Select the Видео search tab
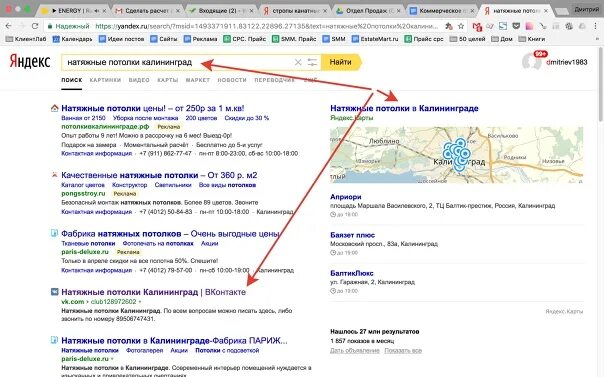 [x=139, y=80]
